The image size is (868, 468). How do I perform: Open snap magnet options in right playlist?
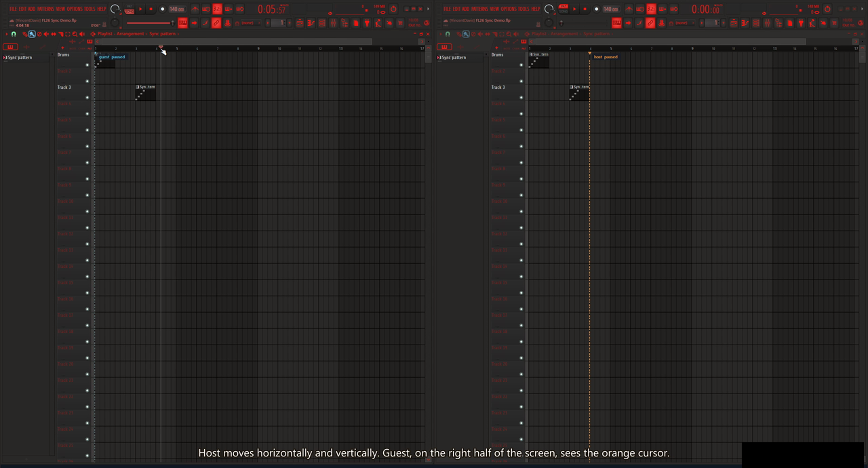click(x=448, y=34)
